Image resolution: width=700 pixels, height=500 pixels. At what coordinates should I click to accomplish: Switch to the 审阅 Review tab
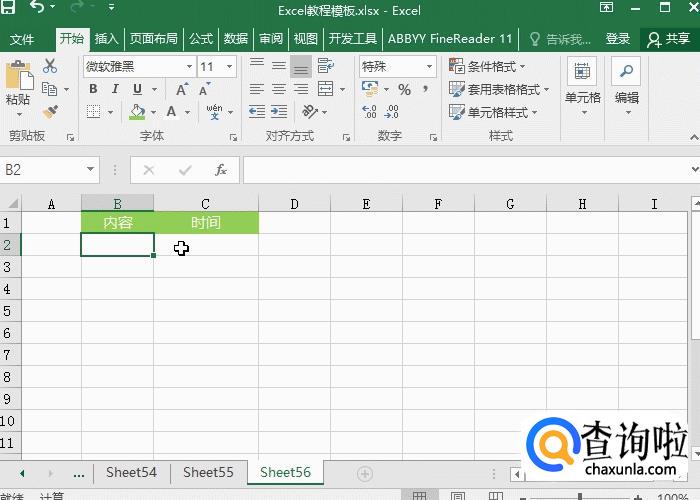(x=271, y=39)
